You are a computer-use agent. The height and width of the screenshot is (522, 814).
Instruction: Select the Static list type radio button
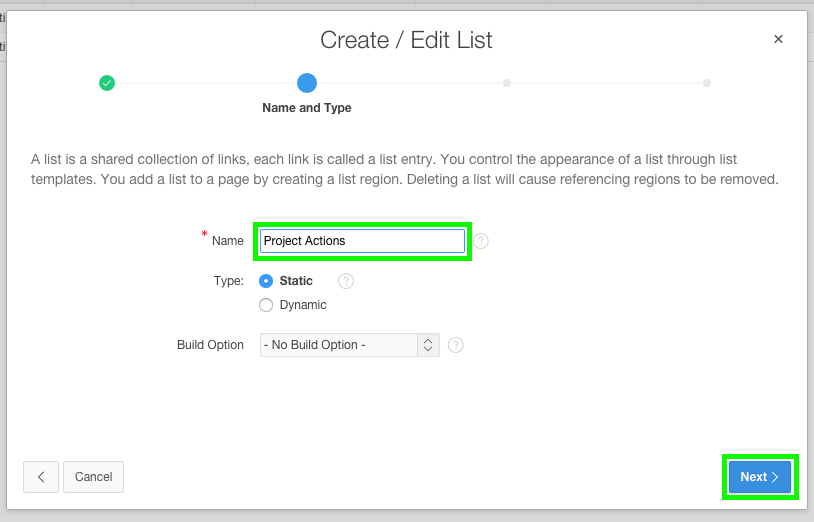point(266,281)
